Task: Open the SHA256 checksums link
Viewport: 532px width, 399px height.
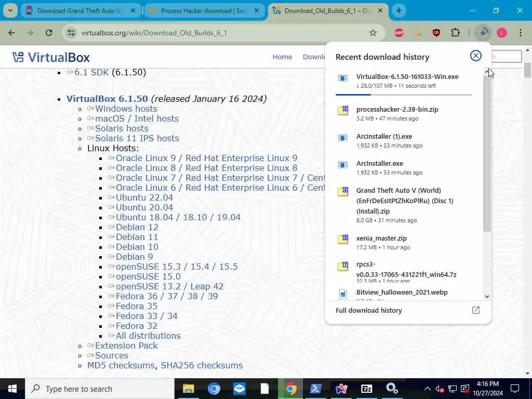Action: [202, 365]
